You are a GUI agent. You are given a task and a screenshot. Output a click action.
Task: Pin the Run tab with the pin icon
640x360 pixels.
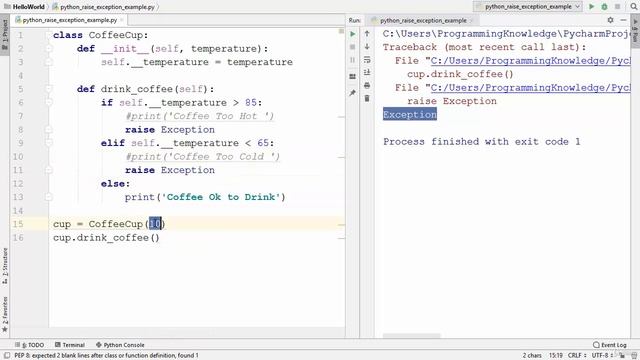click(353, 93)
